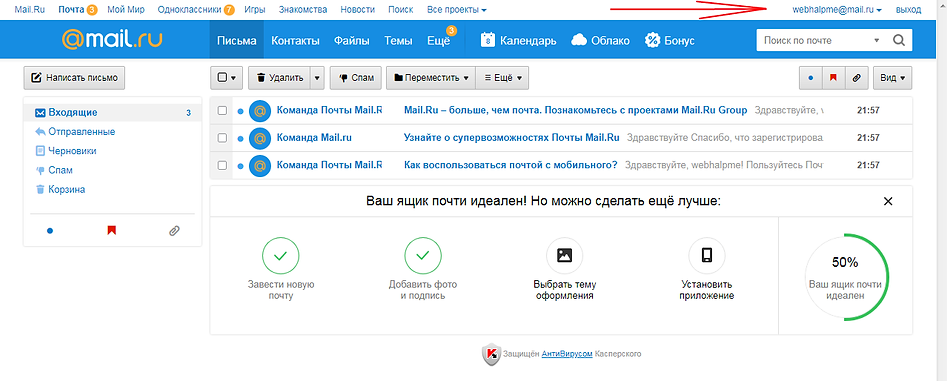The width and height of the screenshot is (947, 381).
Task: Open the Mail.Ru top bar link
Action: (30, 10)
